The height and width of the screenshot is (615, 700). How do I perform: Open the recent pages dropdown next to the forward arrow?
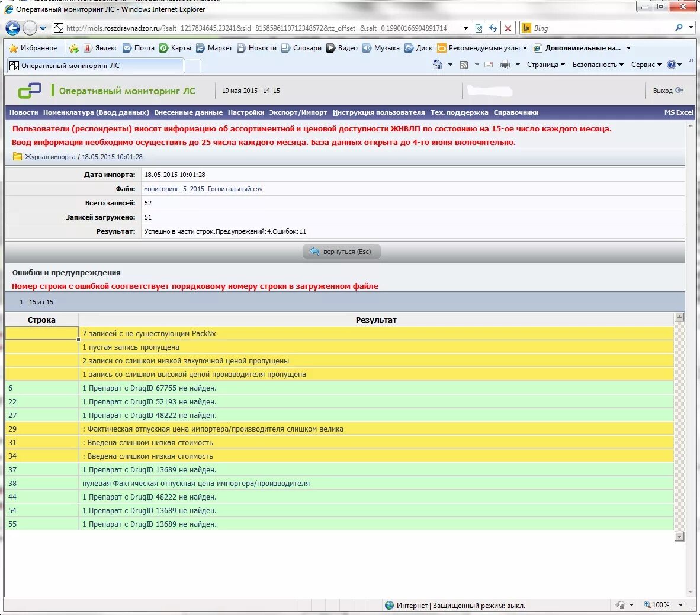(x=43, y=28)
